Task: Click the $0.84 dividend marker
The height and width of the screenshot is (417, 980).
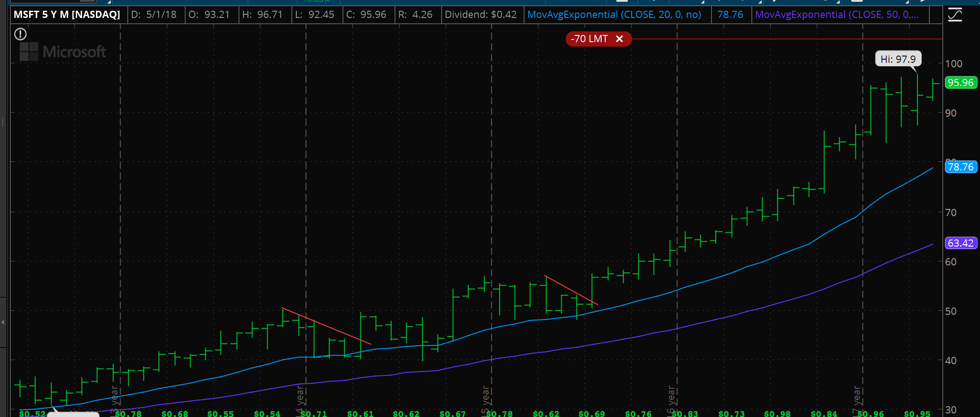Action: coord(824,413)
